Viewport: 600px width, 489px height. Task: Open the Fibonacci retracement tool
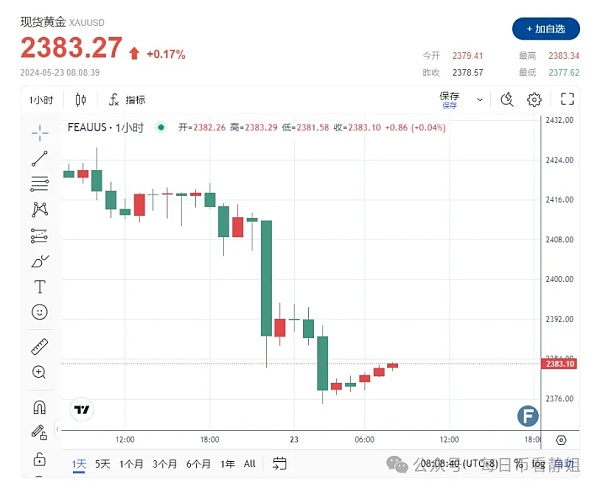40,183
